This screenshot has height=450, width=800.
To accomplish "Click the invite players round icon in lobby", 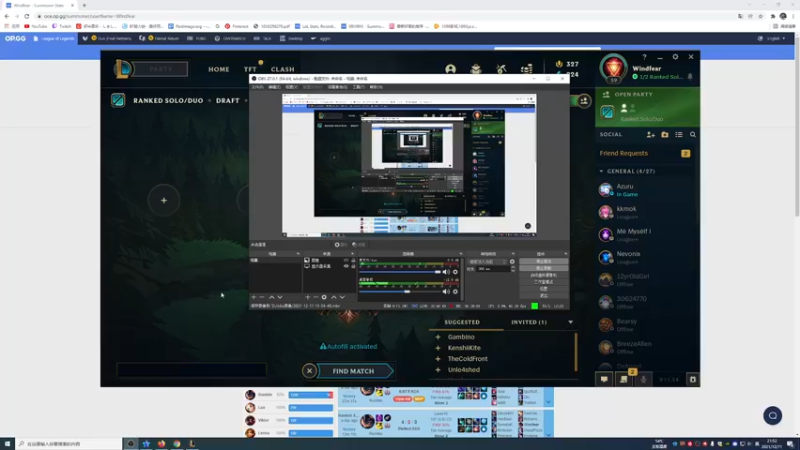I will 584,101.
